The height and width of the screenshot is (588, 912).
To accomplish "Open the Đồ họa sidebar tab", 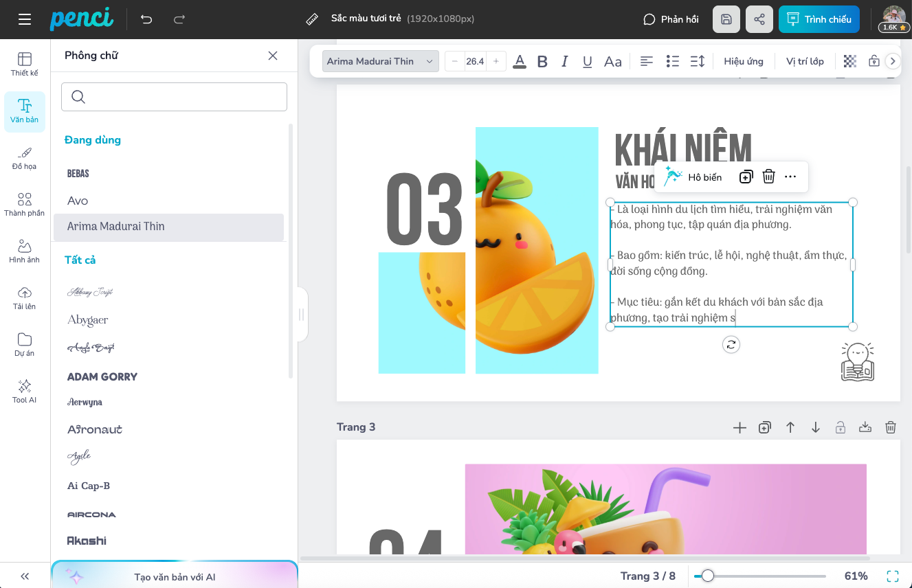I will click(x=25, y=158).
